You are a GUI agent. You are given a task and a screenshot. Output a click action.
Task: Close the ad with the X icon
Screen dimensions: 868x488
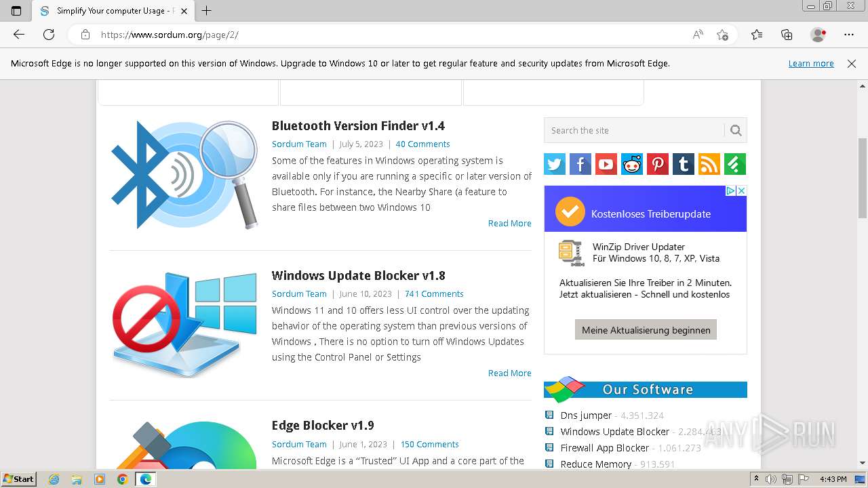pyautogui.click(x=742, y=190)
